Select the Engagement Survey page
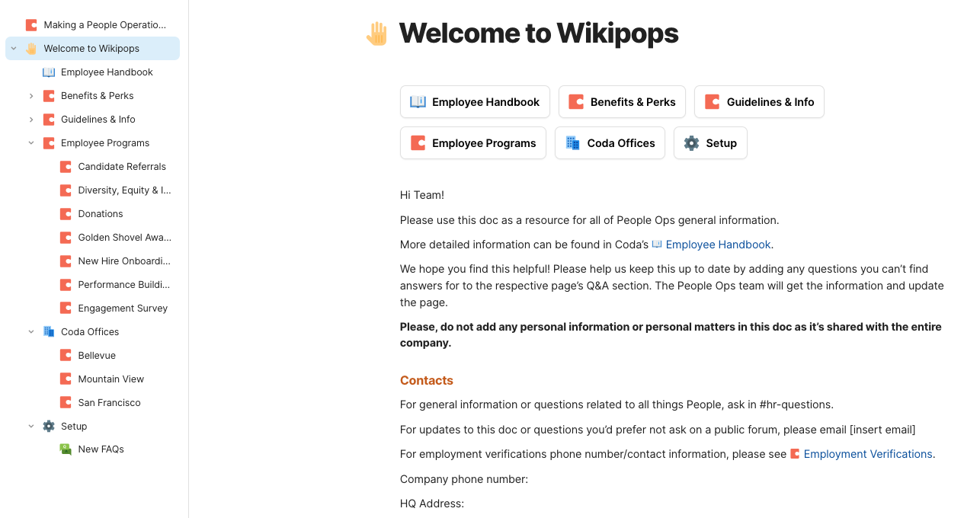 pos(123,309)
